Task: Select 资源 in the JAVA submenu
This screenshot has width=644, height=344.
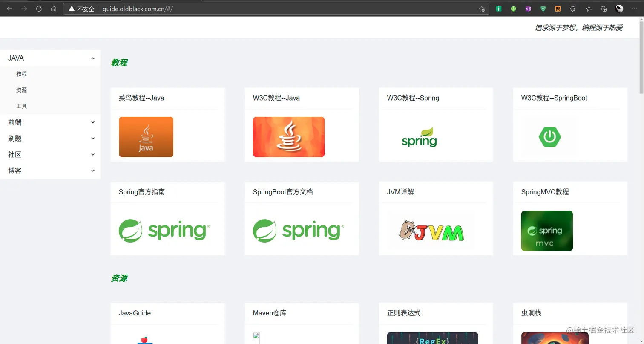Action: tap(21, 90)
